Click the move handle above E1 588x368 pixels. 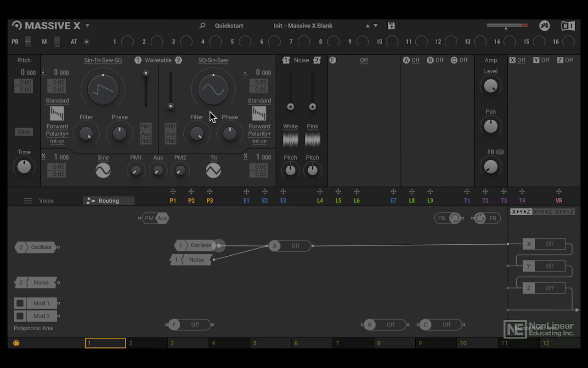click(246, 192)
